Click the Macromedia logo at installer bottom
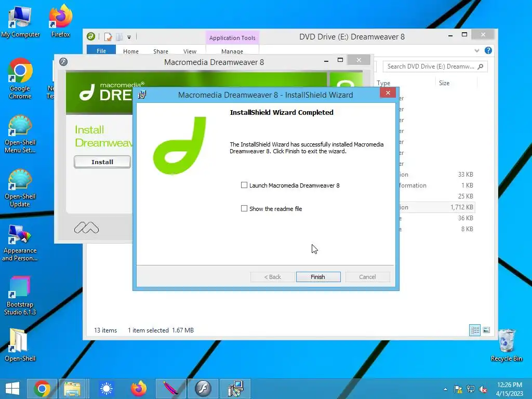This screenshot has height=399, width=532. pos(86,228)
